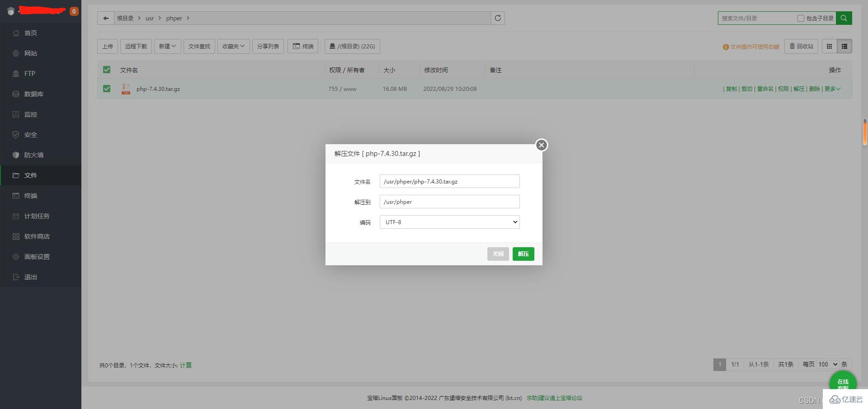
Task: Click the refresh icon beside the path bar
Action: coord(498,18)
